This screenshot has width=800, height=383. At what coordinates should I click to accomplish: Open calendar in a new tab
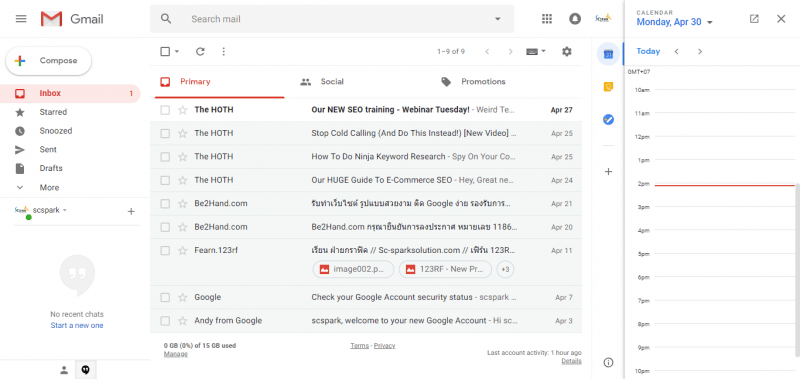[754, 19]
